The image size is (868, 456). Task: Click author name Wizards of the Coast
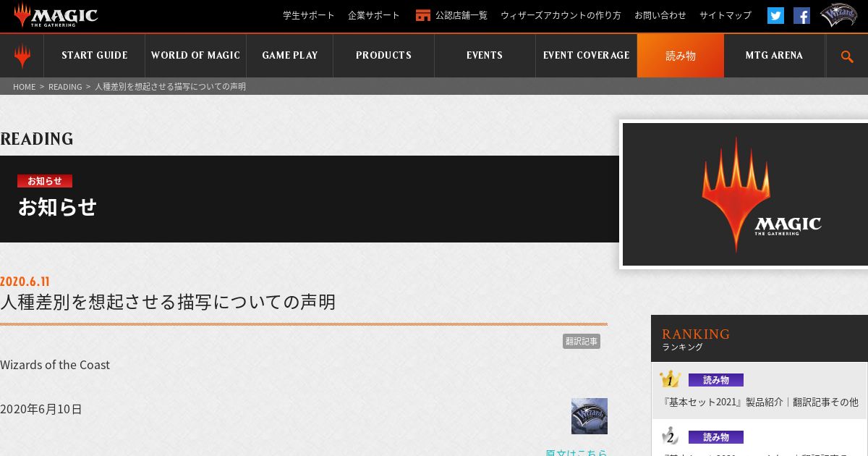(55, 365)
